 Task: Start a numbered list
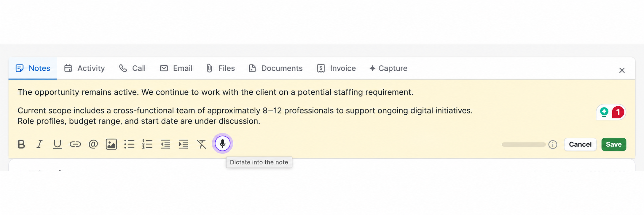pos(147,144)
